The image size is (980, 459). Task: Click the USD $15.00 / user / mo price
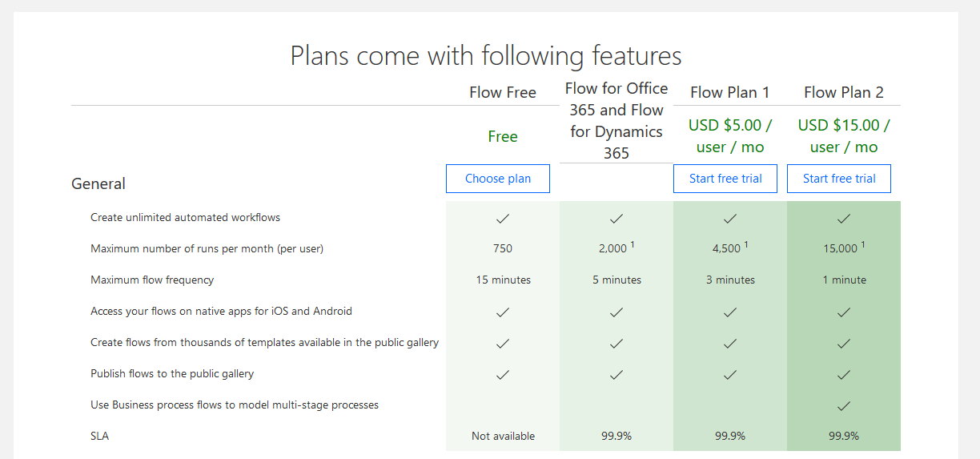[844, 136]
